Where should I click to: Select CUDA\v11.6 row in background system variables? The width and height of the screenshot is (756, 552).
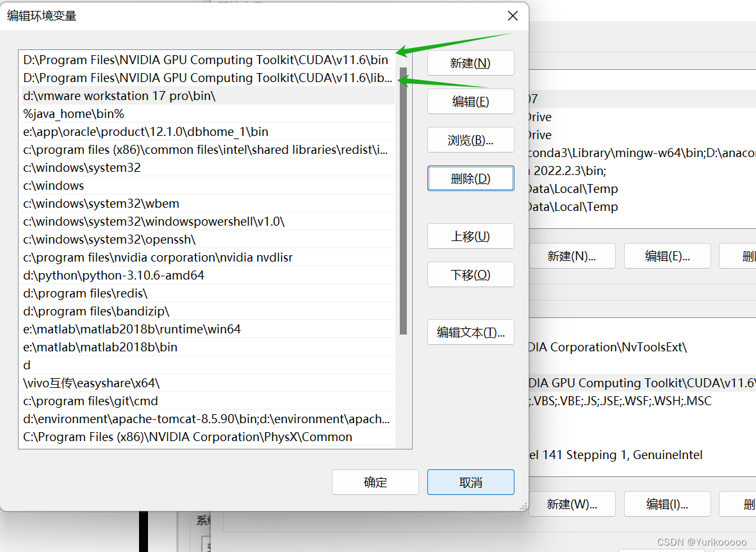tap(642, 383)
